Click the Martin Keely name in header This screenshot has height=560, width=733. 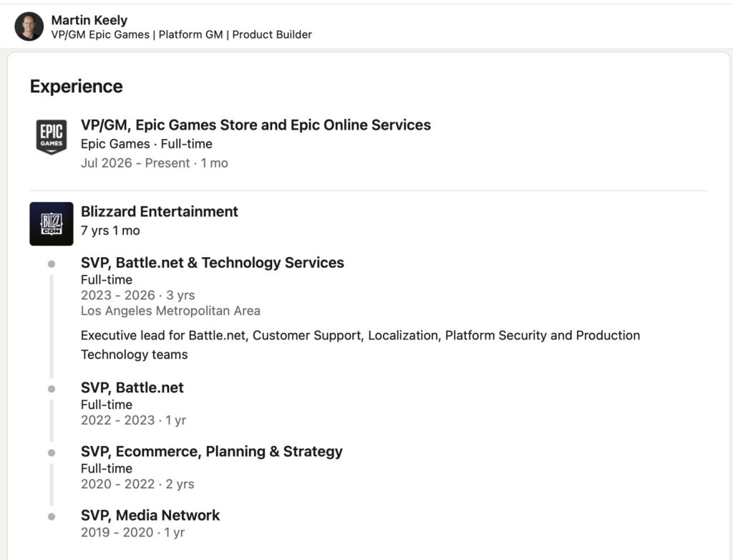tap(89, 20)
